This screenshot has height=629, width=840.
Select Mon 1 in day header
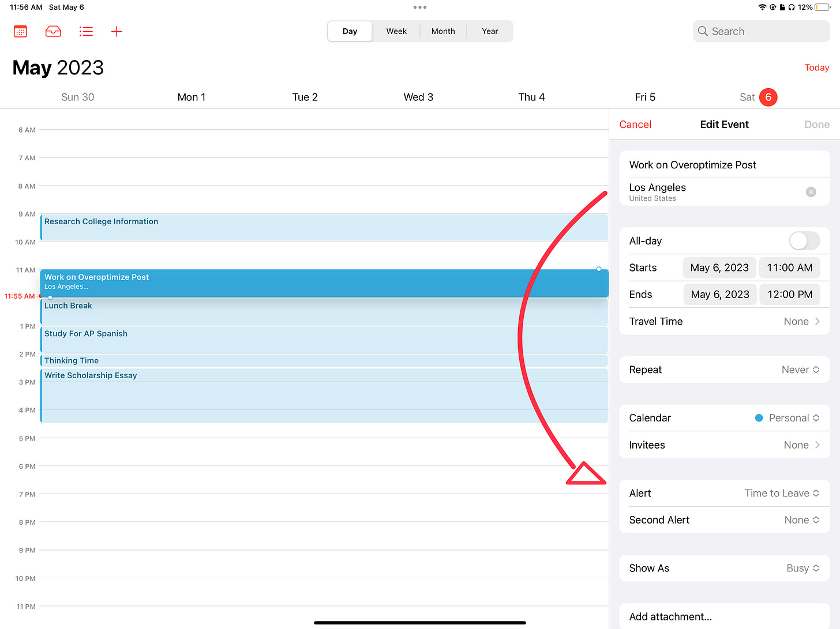coord(192,97)
